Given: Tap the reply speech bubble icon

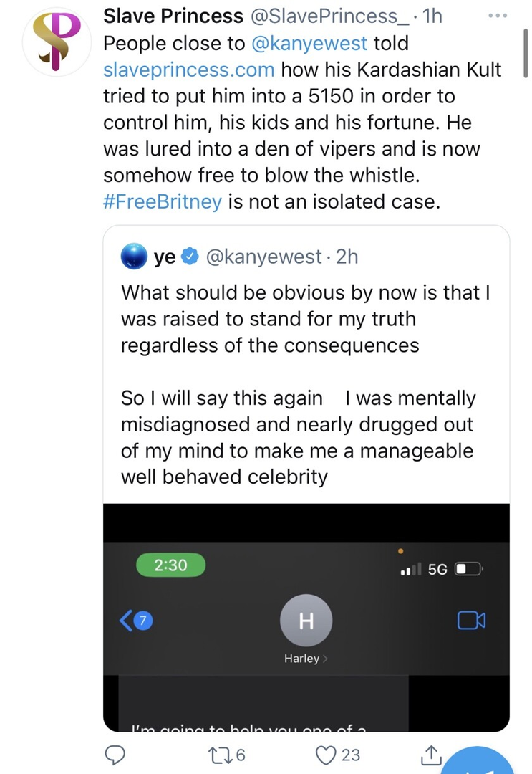Looking at the screenshot, I should point(117,754).
